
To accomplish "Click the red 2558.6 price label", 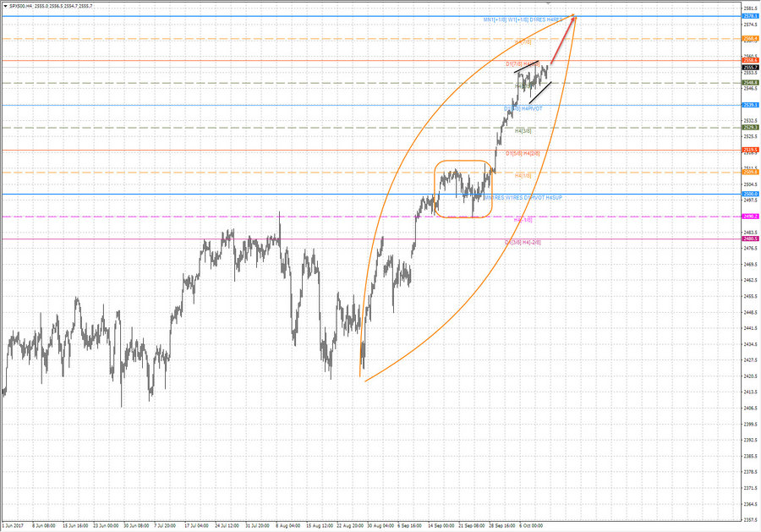I will coord(749,60).
